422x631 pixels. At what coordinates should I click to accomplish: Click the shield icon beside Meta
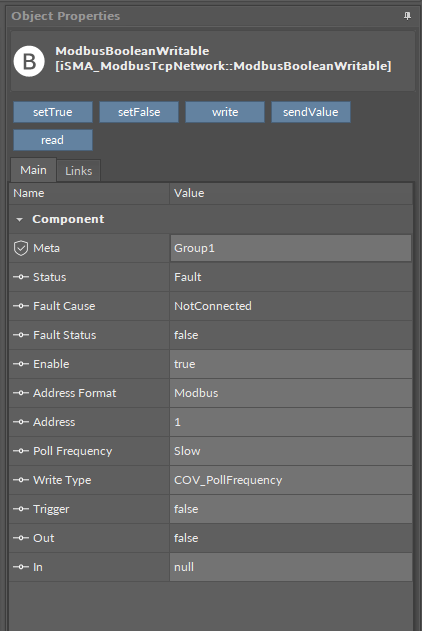coord(21,248)
